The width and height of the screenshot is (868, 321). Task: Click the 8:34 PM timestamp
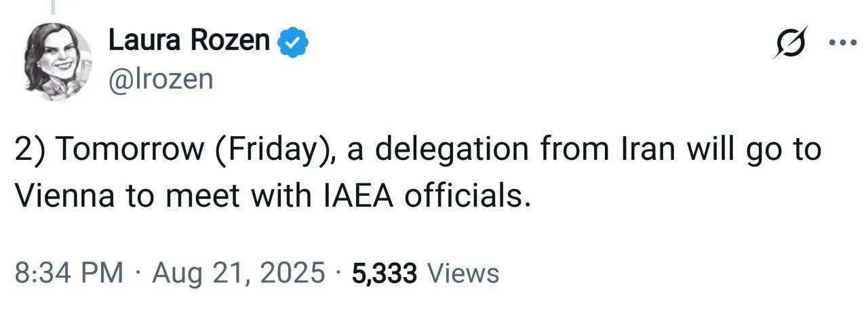tap(68, 273)
